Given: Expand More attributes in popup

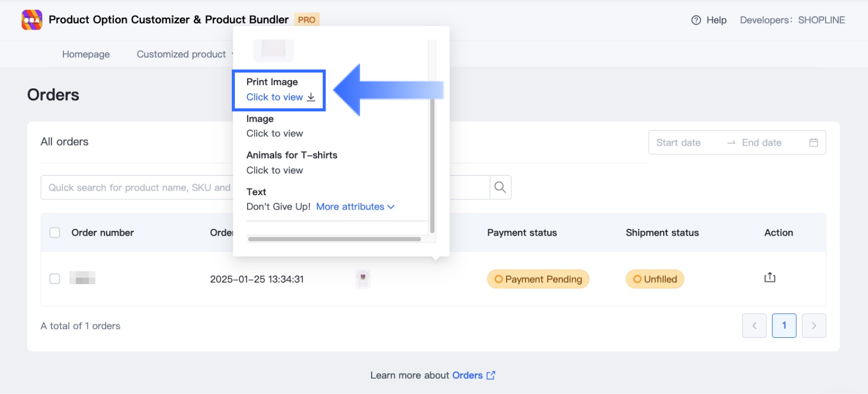Looking at the screenshot, I should (355, 206).
